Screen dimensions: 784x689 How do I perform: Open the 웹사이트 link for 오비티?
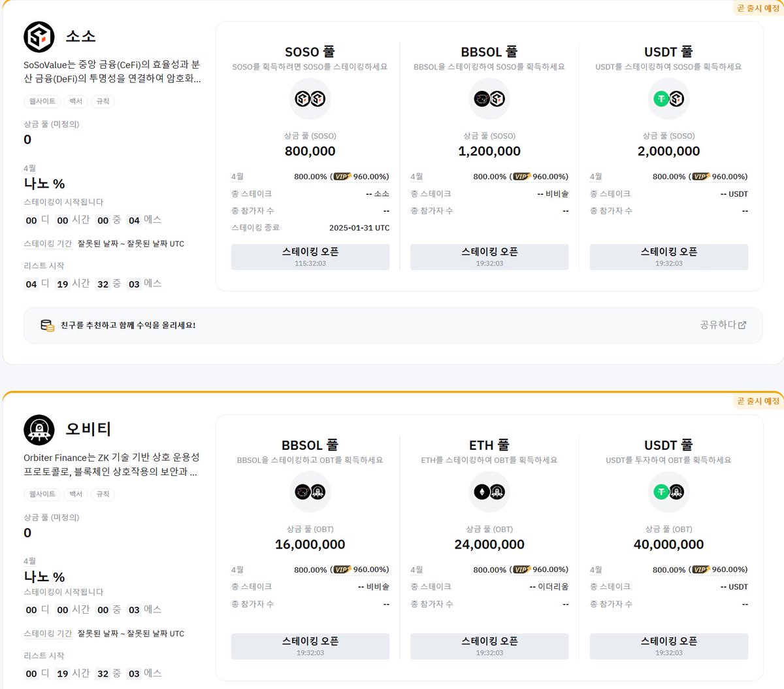click(42, 494)
